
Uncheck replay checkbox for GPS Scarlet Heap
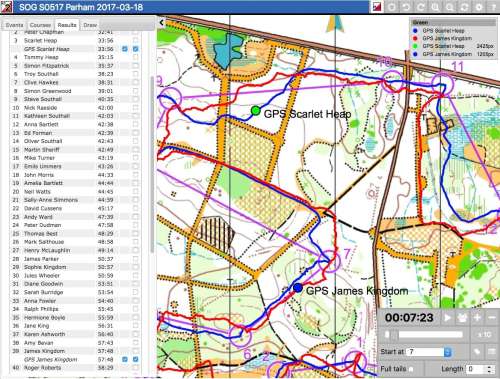click(x=135, y=49)
